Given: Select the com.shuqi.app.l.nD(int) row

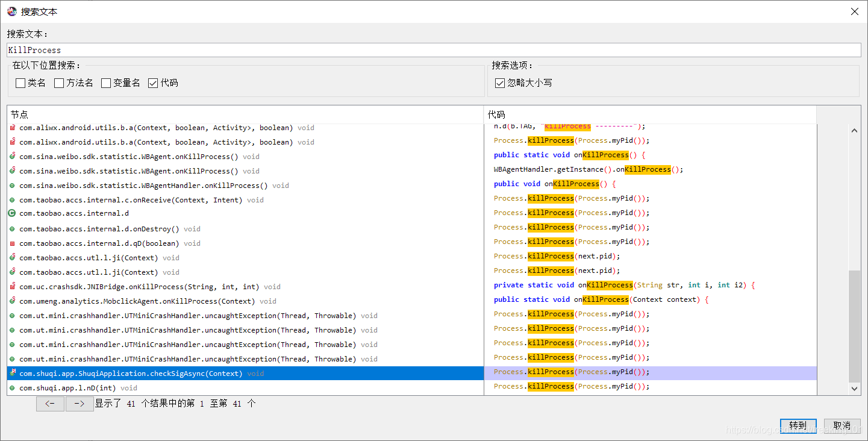Looking at the screenshot, I should click(245, 388).
